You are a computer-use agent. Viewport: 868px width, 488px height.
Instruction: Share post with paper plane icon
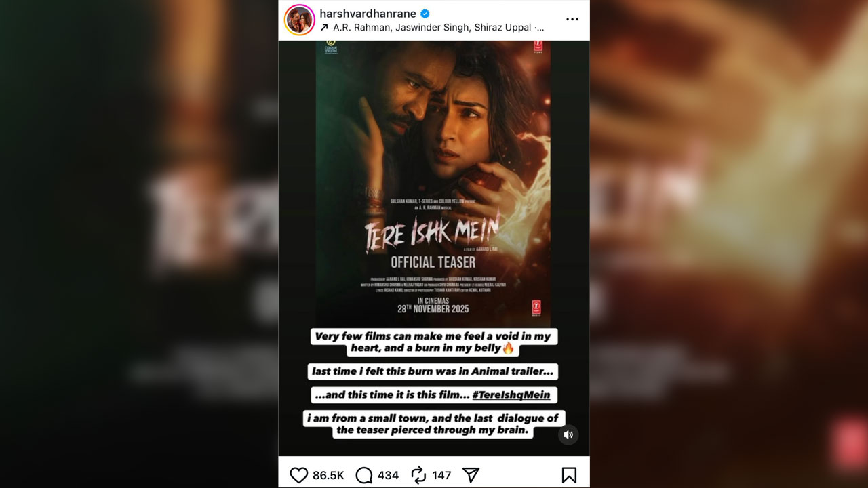[x=471, y=475]
